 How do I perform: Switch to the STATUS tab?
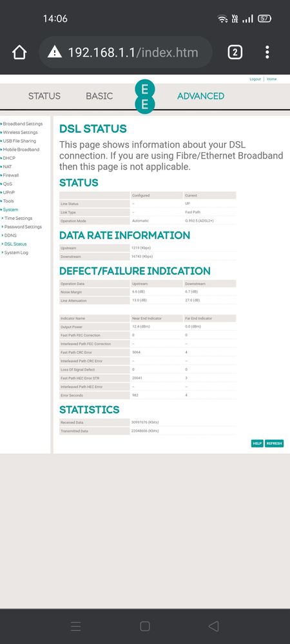pos(44,96)
